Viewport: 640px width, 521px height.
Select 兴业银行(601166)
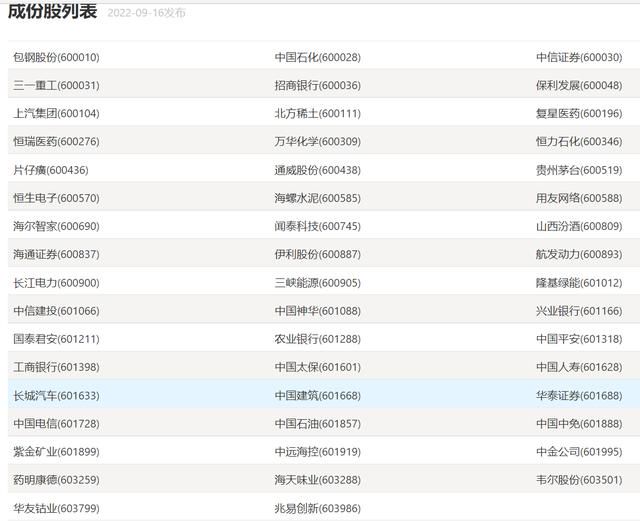tap(579, 311)
